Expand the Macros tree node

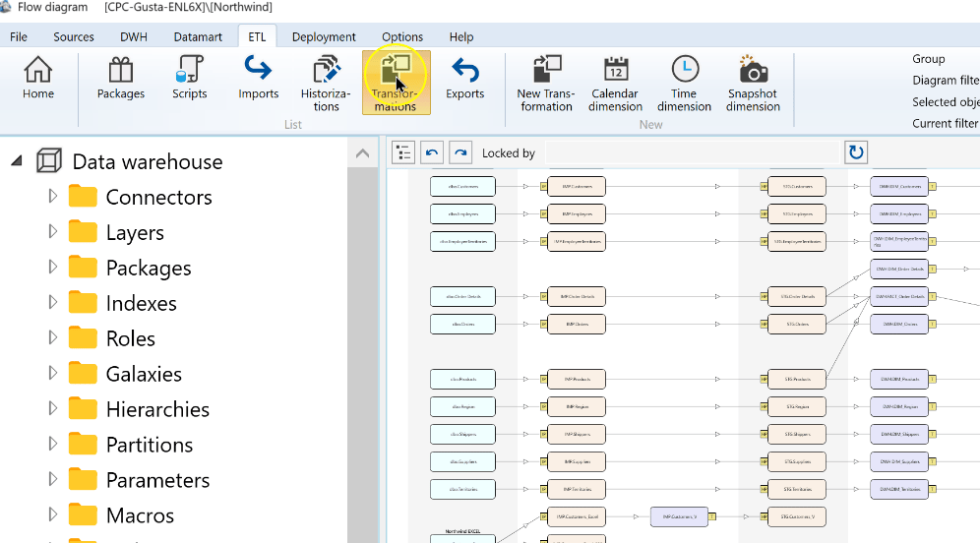coord(52,514)
